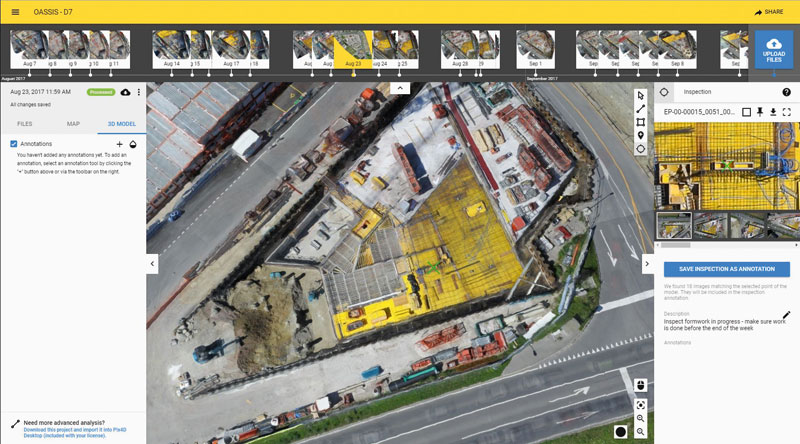Choose the polygon area annotation tool
Viewport: 800px width, 444px height.
[641, 122]
